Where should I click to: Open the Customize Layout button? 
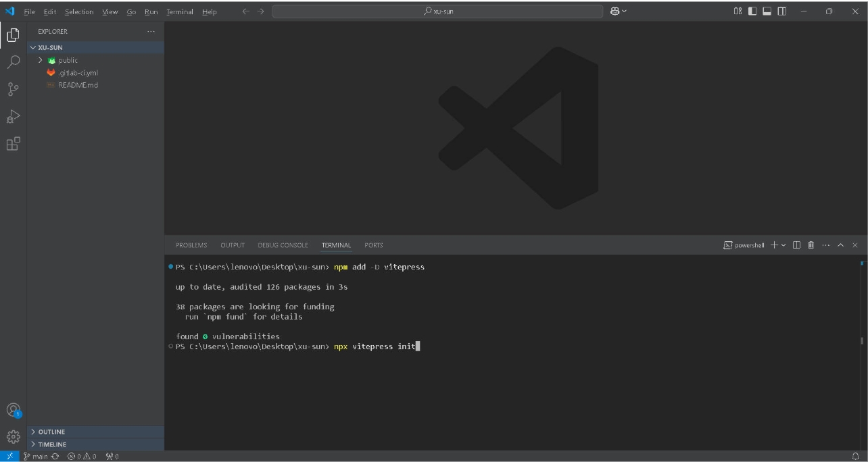738,11
